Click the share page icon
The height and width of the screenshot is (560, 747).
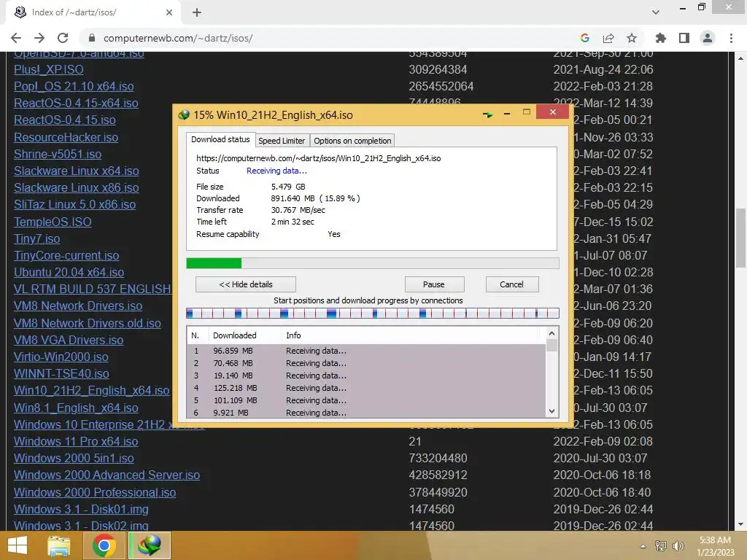tap(608, 38)
